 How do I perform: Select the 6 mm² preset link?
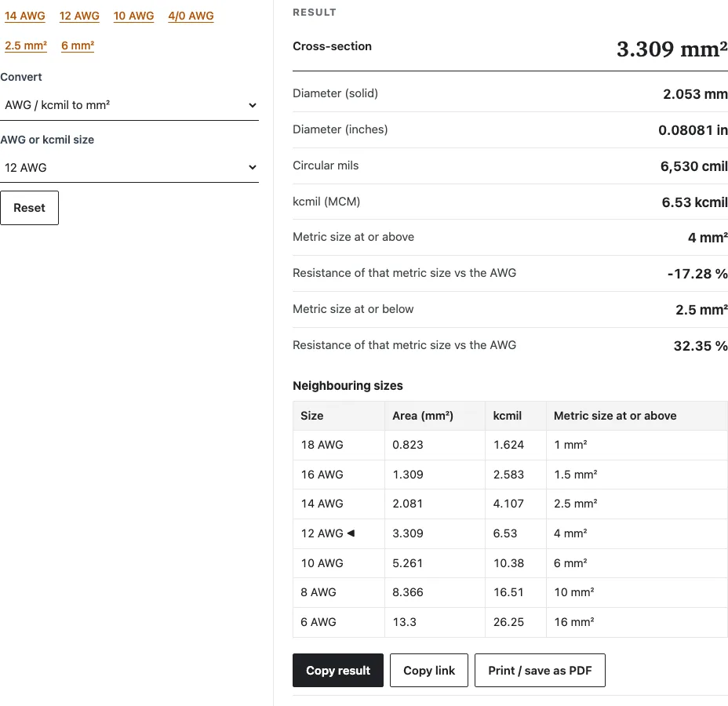tap(78, 45)
